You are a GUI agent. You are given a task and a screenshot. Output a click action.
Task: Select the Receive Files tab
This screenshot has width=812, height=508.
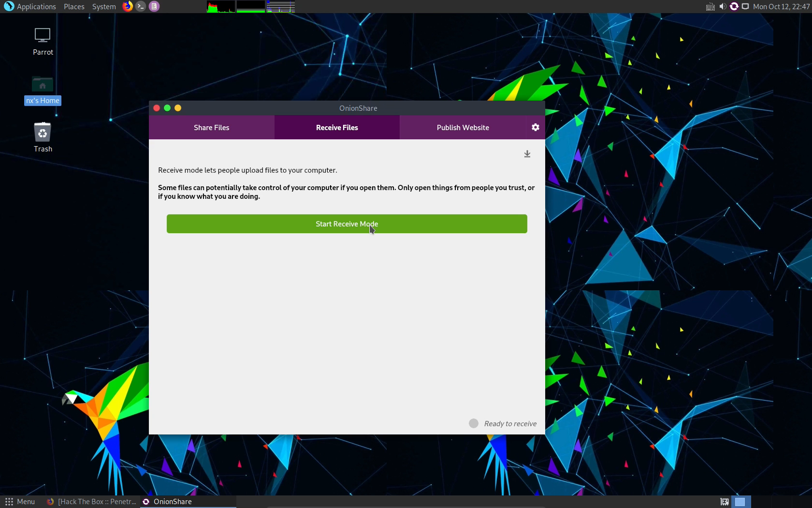tap(337, 127)
